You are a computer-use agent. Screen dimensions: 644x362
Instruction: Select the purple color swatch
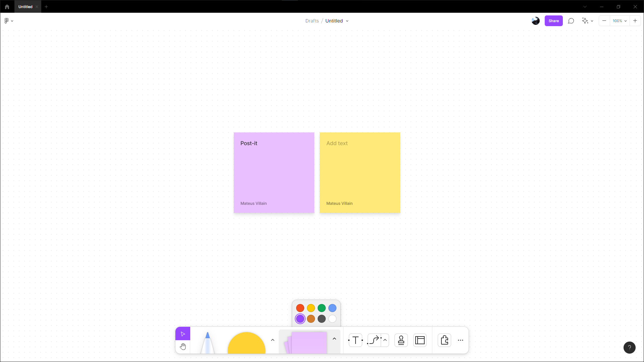(300, 319)
